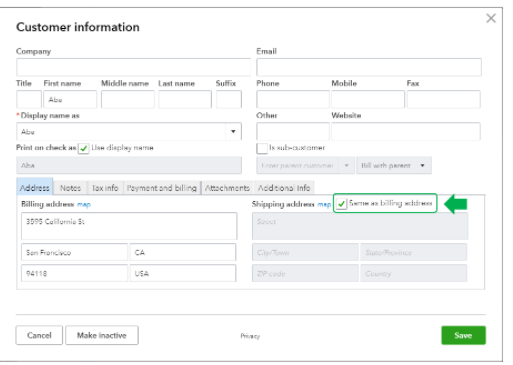This screenshot has width=513, height=365.
Task: Click the Company input field
Action: pyautogui.click(x=133, y=67)
